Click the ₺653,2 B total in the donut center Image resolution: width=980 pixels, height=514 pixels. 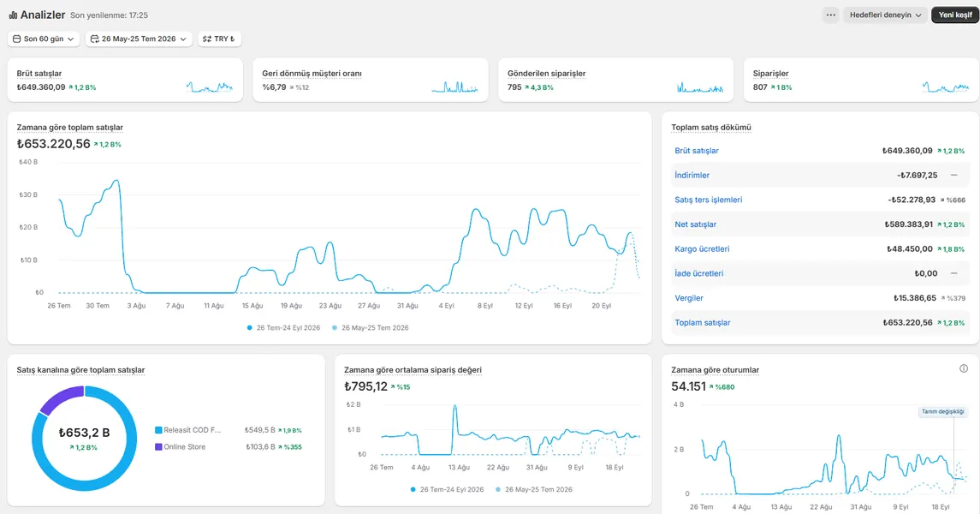pyautogui.click(x=85, y=433)
